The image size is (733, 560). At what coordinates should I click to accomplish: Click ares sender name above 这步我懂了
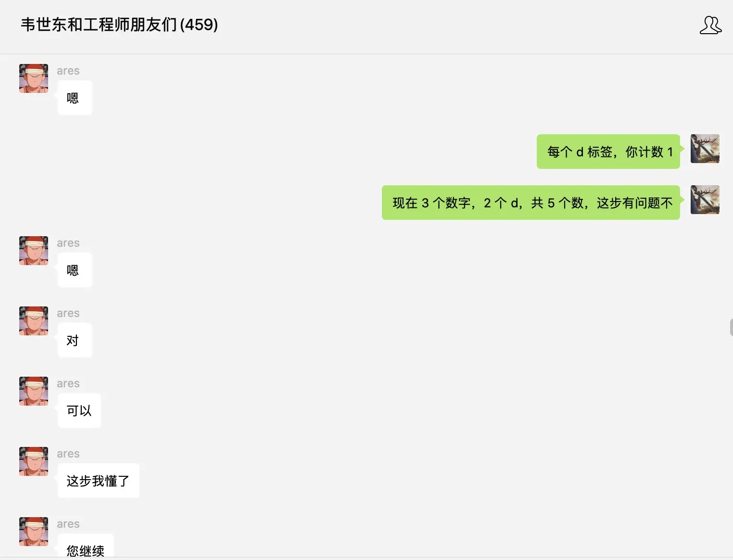[68, 454]
